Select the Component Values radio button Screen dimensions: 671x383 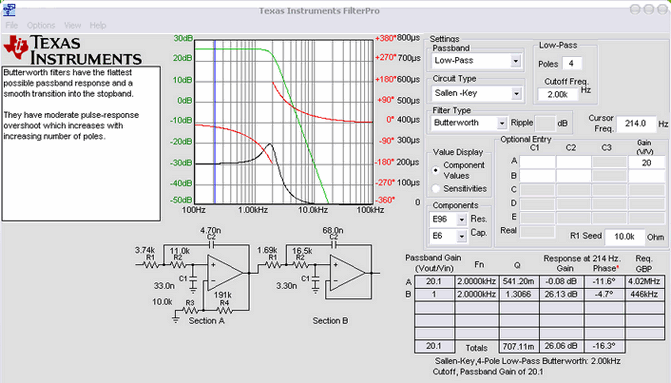pos(436,170)
